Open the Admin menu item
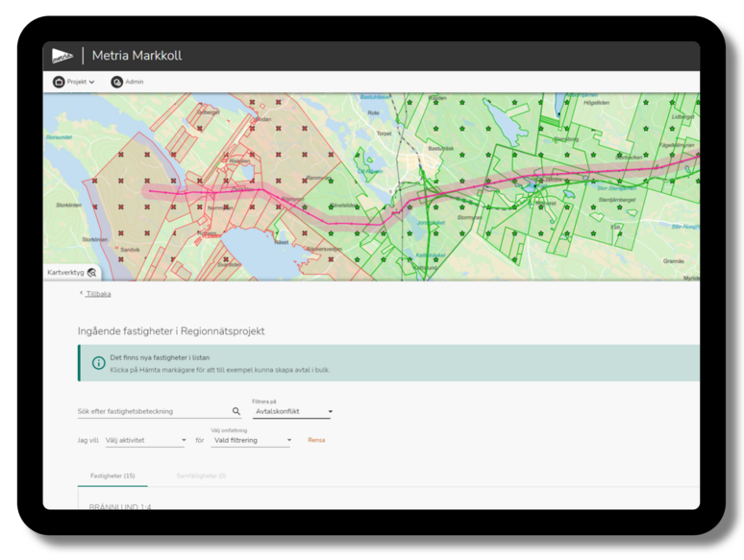744x560 pixels. pos(127,82)
